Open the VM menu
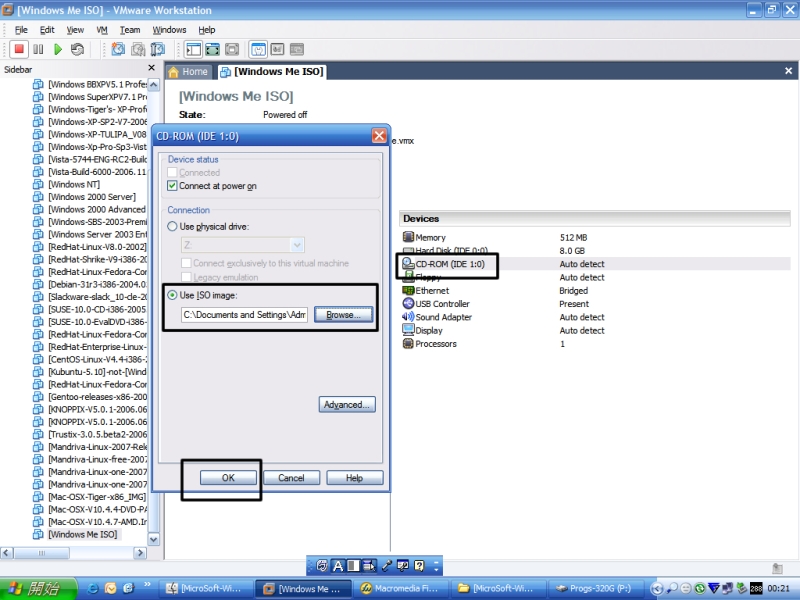 pyautogui.click(x=102, y=30)
